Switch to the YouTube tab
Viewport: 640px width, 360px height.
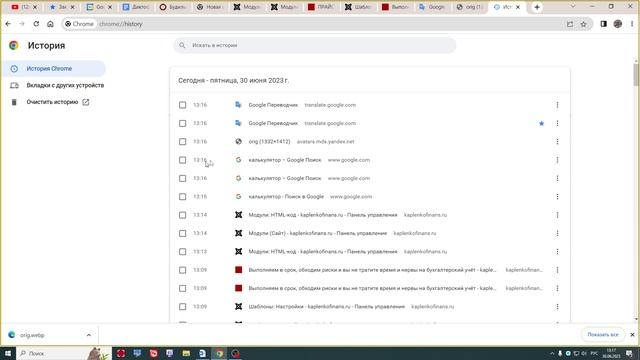(x=24, y=7)
